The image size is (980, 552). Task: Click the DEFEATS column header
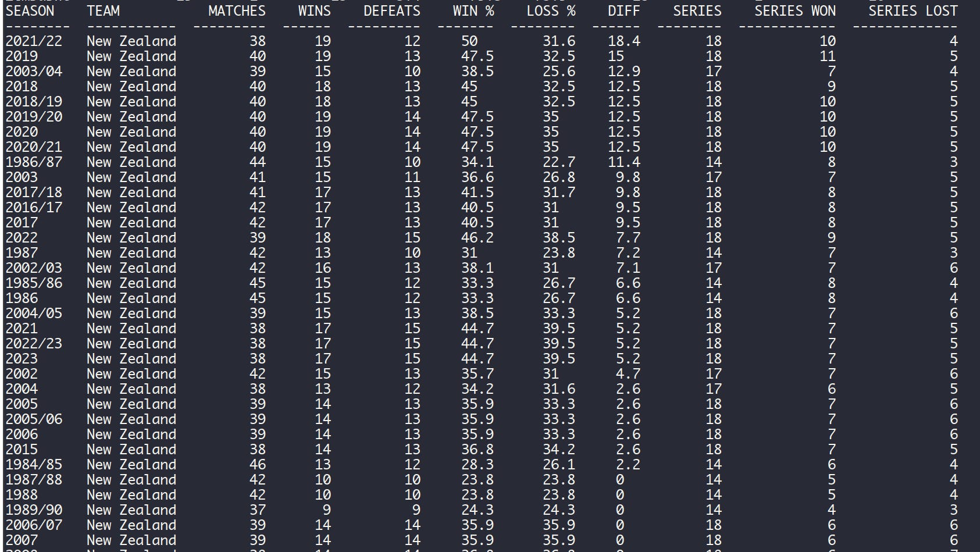(391, 11)
